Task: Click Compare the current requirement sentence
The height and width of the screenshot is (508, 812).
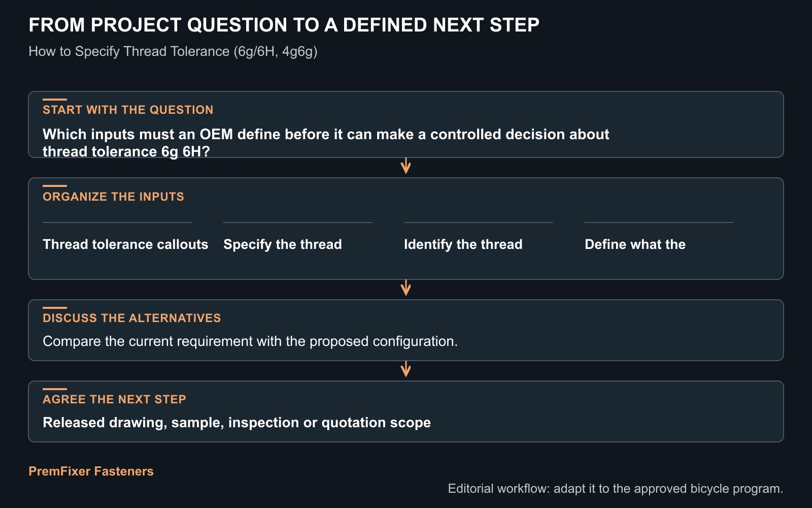Action: point(250,341)
